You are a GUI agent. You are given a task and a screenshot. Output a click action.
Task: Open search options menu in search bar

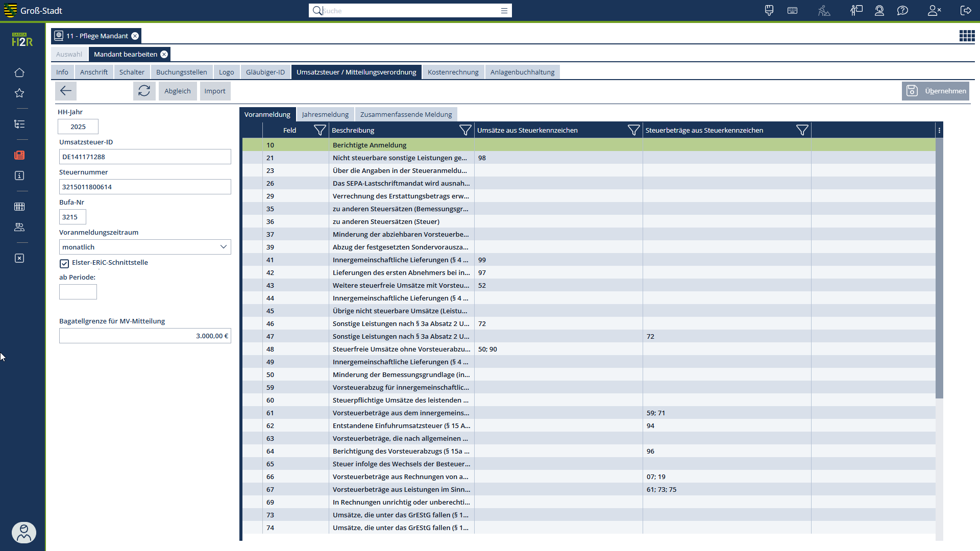[504, 11]
